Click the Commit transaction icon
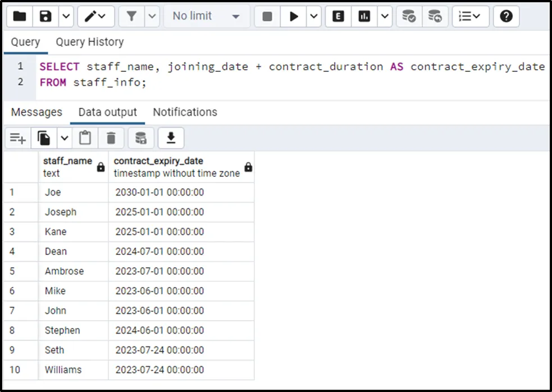The height and width of the screenshot is (392, 552). (409, 16)
